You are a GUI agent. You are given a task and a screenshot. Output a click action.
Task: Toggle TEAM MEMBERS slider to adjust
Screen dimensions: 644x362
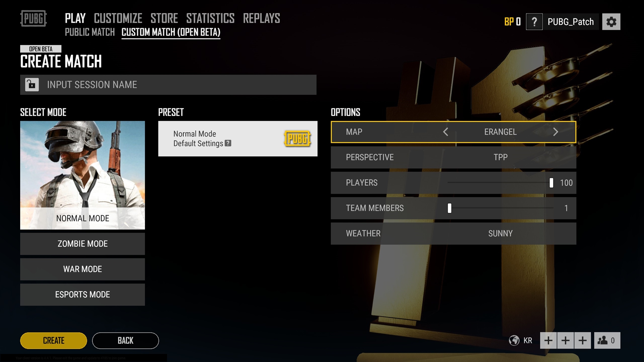pyautogui.click(x=449, y=208)
